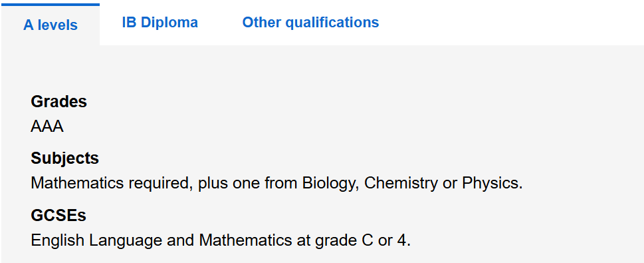This screenshot has height=263, width=644.
Task: Switch to the IB Diploma tab
Action: pos(160,23)
